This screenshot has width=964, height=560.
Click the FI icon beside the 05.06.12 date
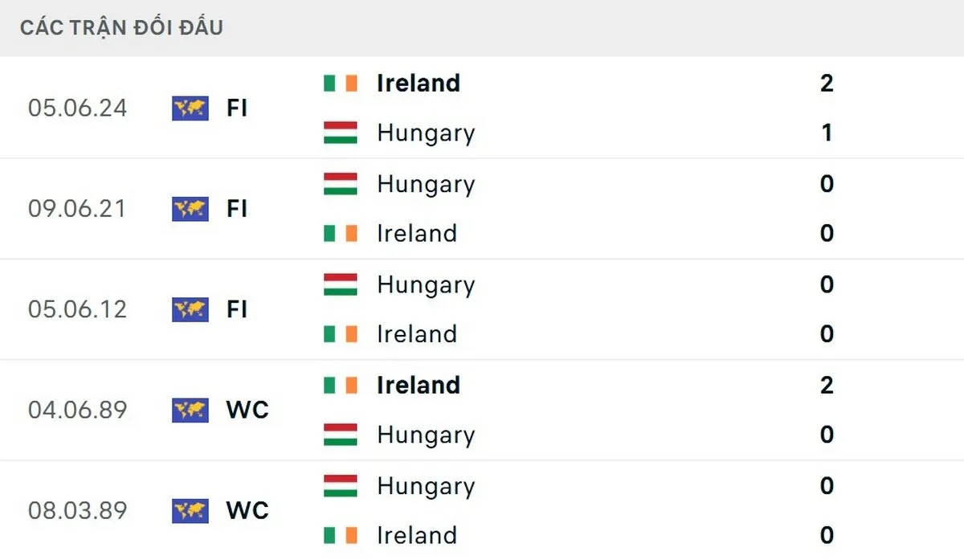click(188, 309)
